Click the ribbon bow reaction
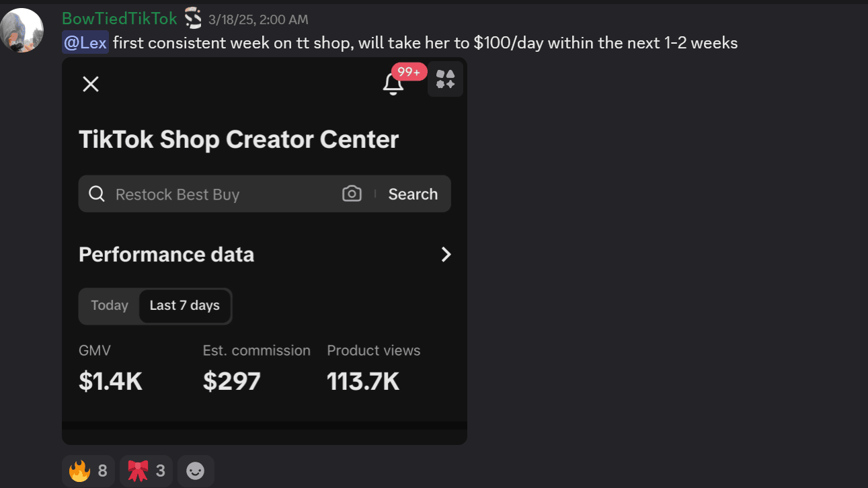 pos(146,471)
